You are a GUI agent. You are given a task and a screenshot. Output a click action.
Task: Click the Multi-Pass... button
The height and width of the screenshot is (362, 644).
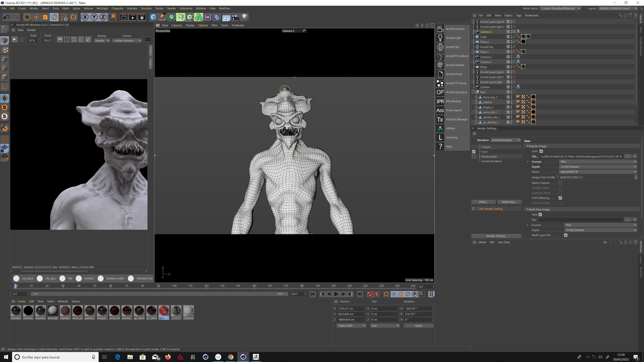click(509, 202)
